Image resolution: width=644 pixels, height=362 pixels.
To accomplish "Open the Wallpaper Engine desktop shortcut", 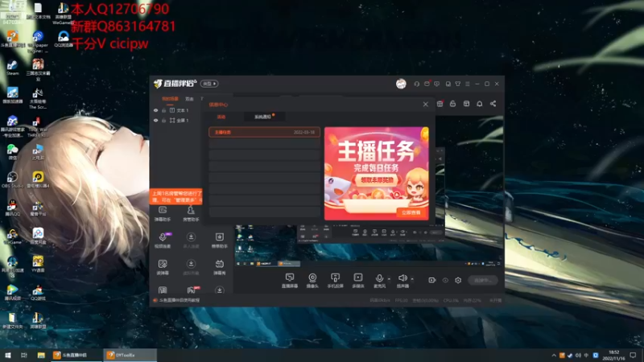I will pos(38,41).
